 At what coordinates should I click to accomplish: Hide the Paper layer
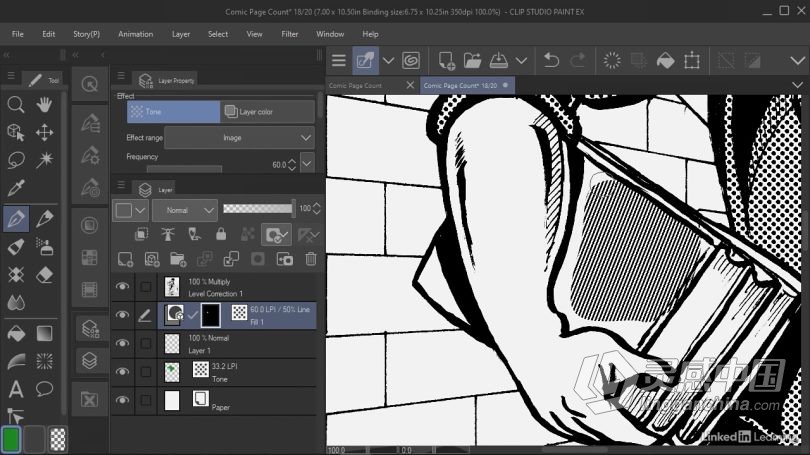click(122, 400)
